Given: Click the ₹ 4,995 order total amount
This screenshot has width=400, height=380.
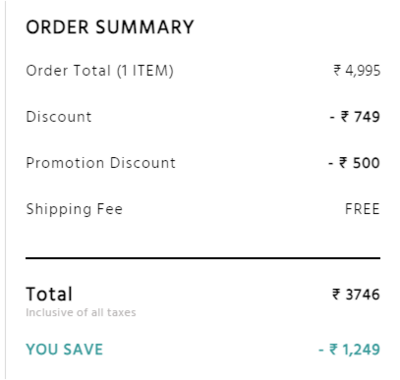Looking at the screenshot, I should (357, 71).
